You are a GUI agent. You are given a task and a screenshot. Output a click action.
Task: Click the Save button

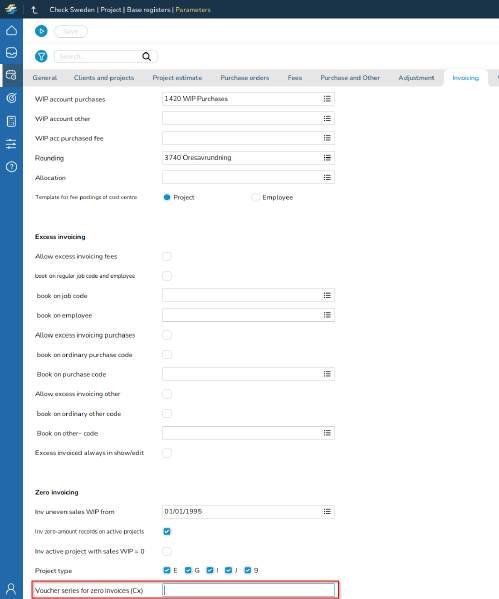[71, 31]
